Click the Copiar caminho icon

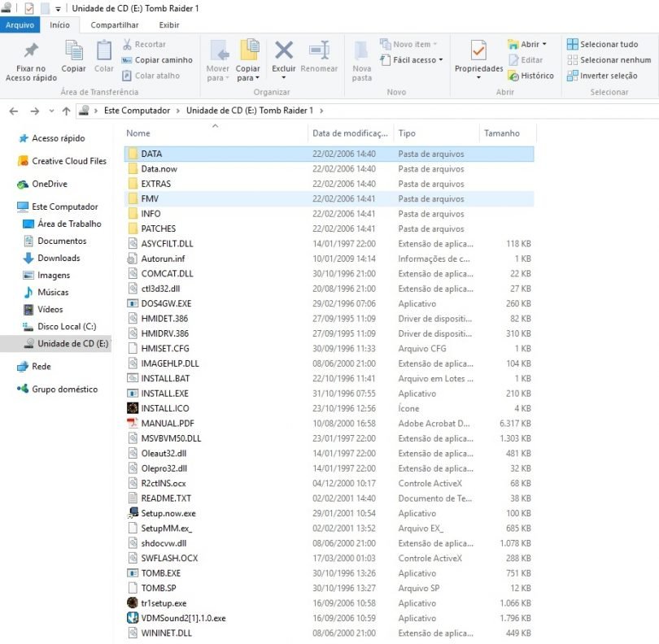coord(161,59)
